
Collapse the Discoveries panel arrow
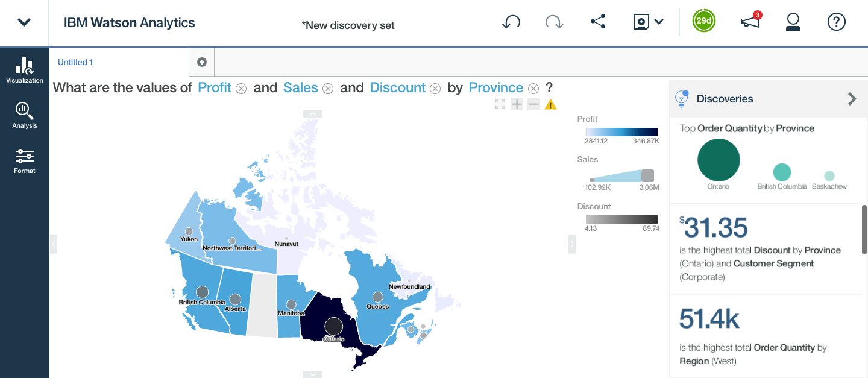pos(852,99)
